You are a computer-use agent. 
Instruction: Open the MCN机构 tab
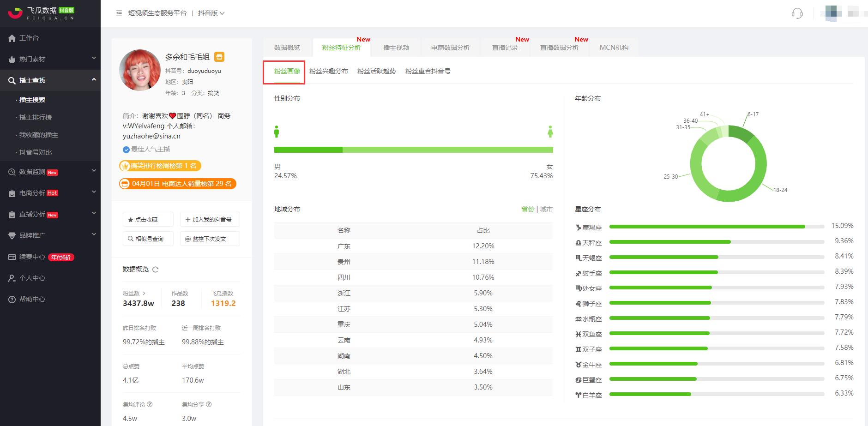point(614,48)
